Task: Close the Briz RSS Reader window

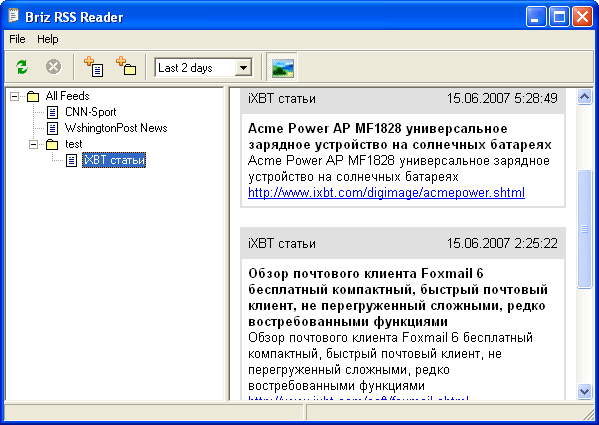Action: [582, 17]
